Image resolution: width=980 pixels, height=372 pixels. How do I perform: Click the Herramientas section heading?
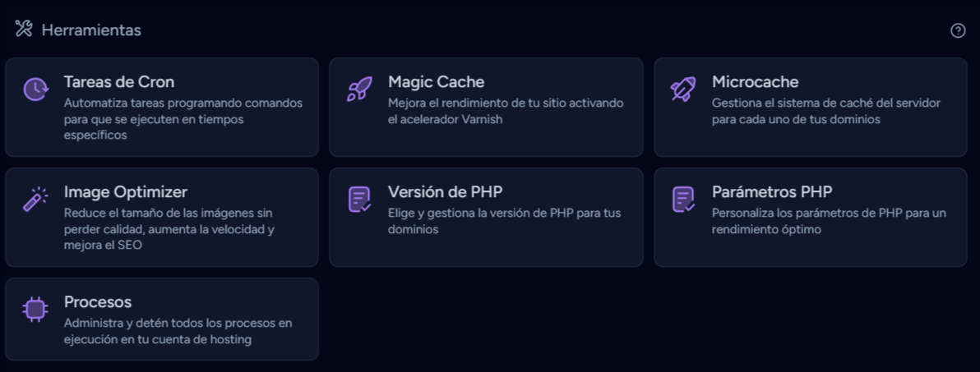91,30
